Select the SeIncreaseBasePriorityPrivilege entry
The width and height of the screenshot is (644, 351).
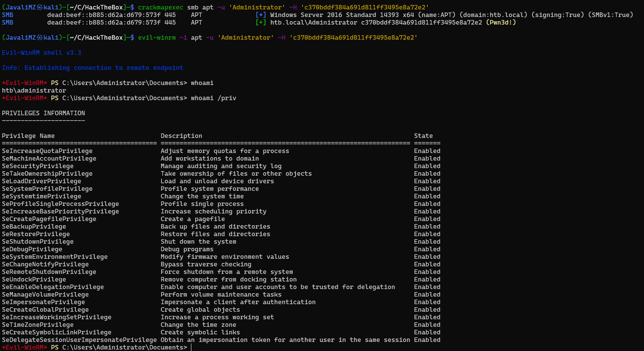61,211
